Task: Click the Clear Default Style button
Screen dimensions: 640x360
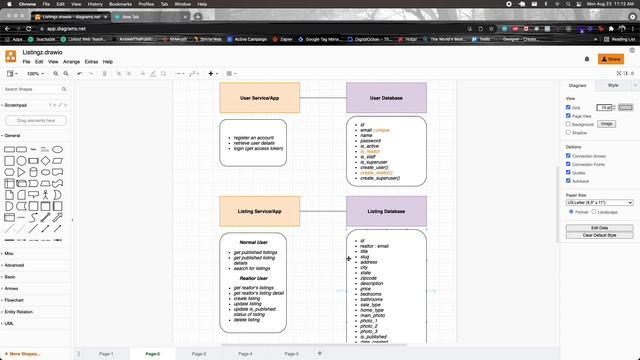Action: 599,236
